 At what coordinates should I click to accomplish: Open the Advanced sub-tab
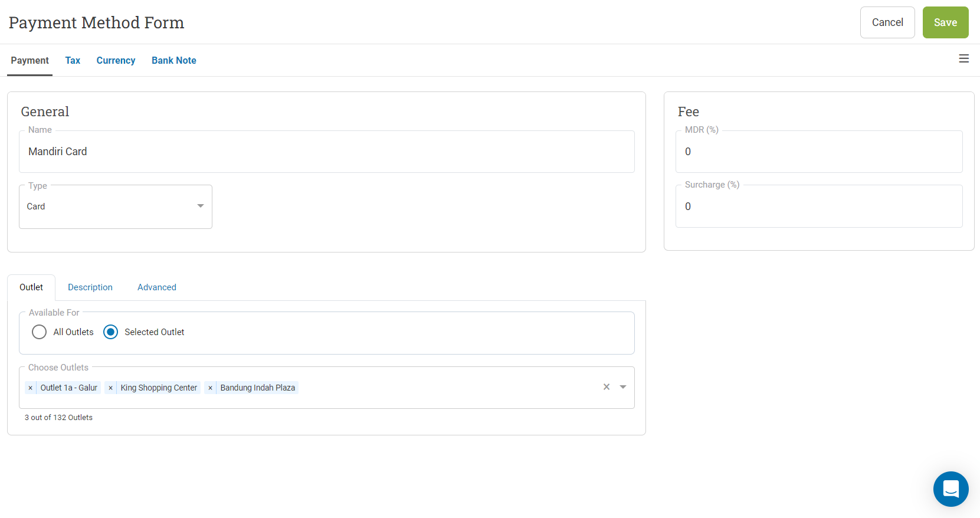[157, 287]
